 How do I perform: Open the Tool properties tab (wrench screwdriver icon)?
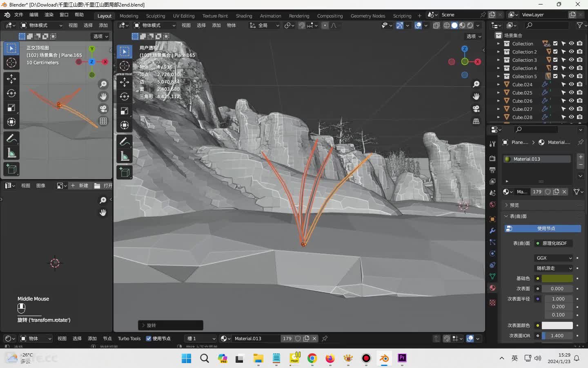point(492,144)
